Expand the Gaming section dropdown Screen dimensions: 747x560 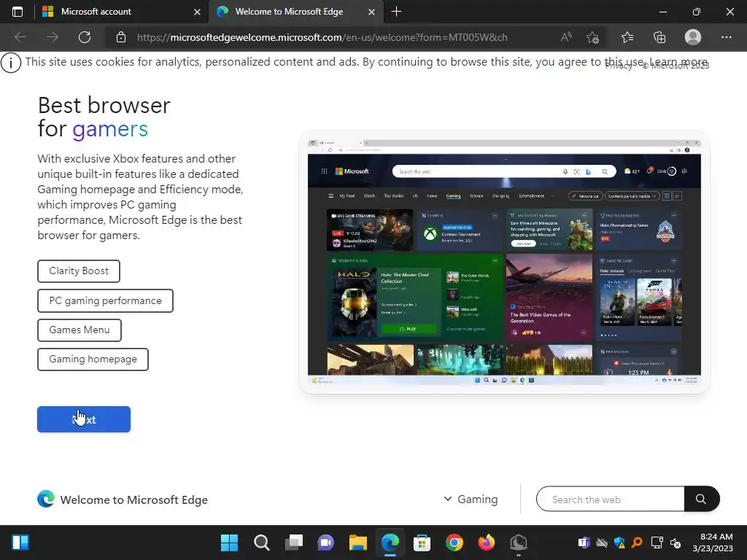pyautogui.click(x=471, y=499)
